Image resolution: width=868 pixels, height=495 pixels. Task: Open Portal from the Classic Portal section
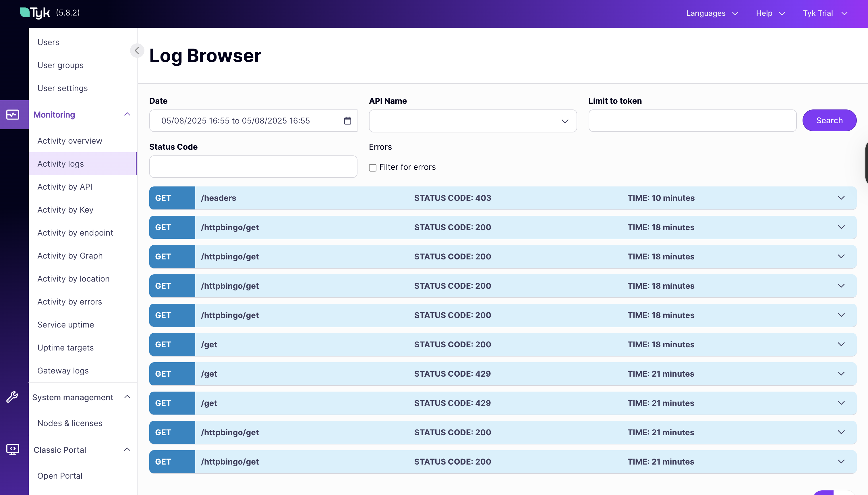point(60,476)
